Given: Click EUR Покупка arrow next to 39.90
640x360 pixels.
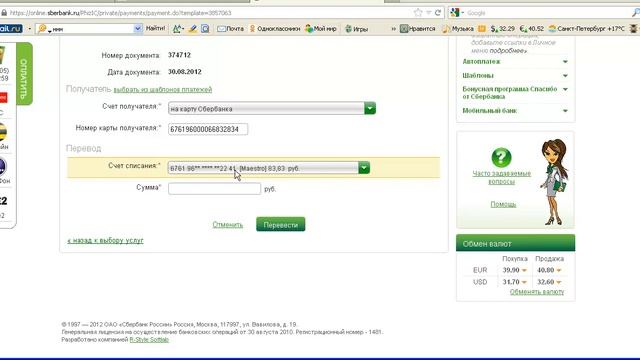Looking at the screenshot, I should click(x=524, y=270).
